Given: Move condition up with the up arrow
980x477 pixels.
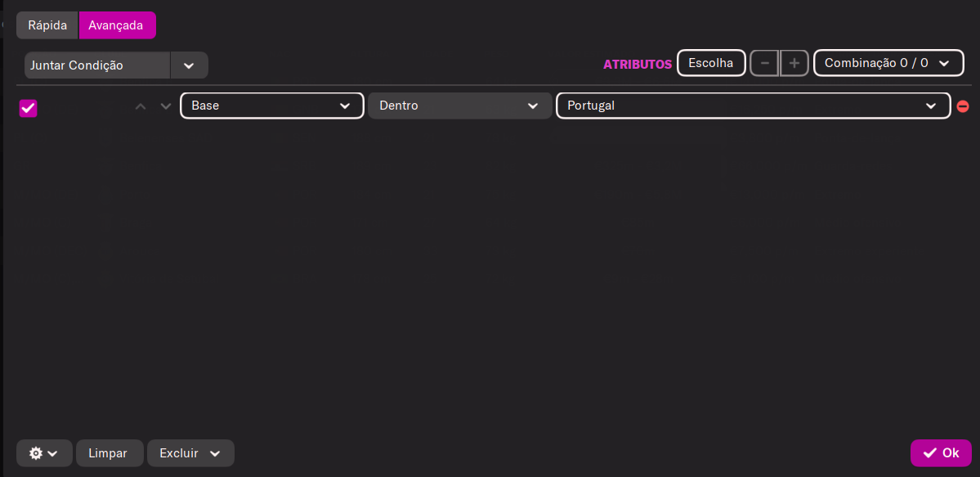Looking at the screenshot, I should (141, 106).
